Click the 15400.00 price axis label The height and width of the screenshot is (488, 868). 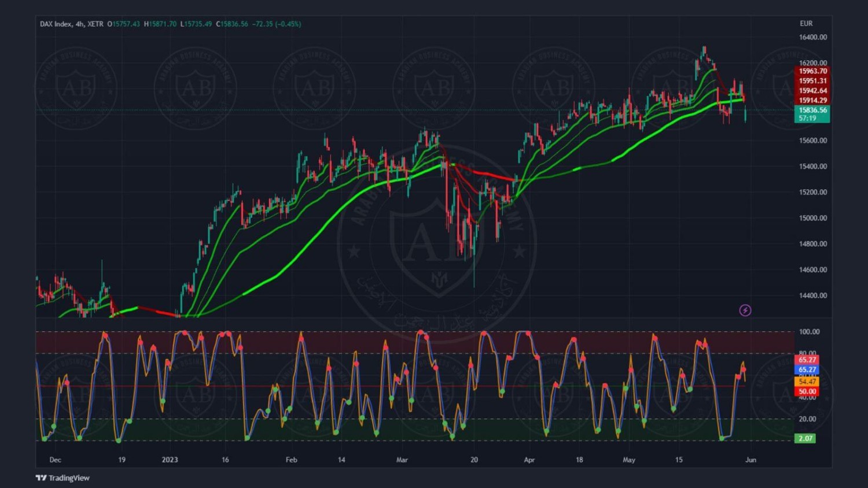[813, 167]
